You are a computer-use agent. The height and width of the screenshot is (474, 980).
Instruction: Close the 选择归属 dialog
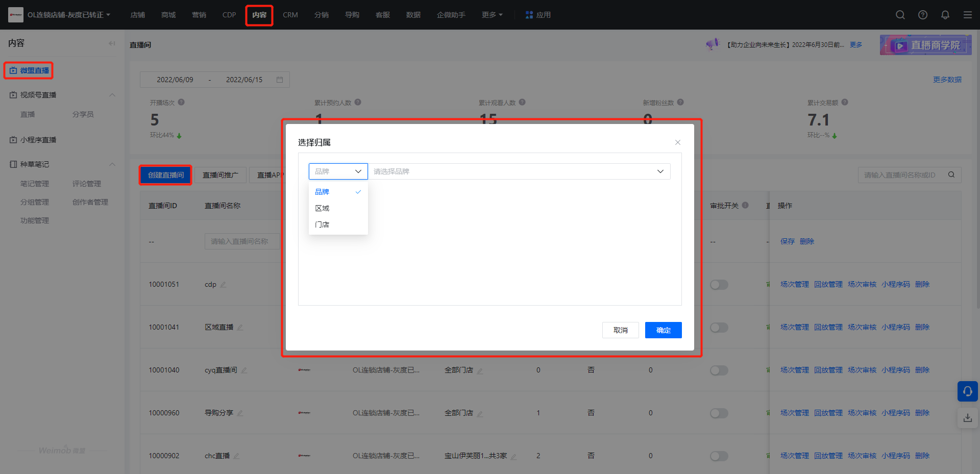tap(678, 142)
